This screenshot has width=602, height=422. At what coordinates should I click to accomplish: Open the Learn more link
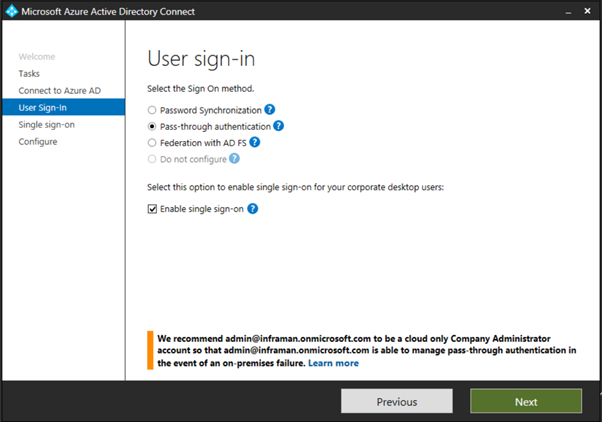tap(333, 363)
